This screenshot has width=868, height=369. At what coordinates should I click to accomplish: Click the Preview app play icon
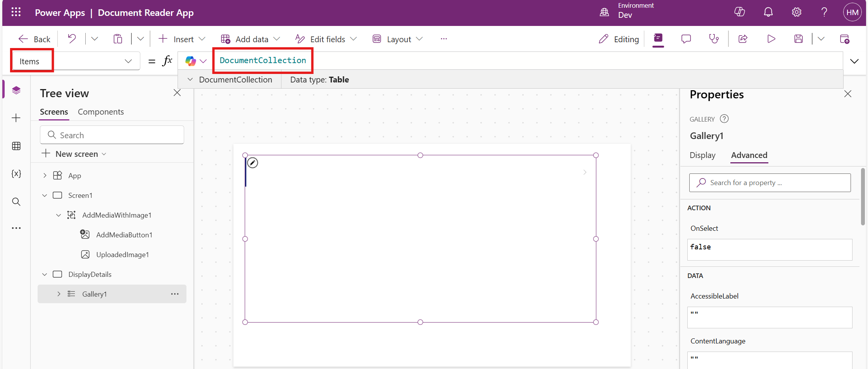click(x=771, y=39)
